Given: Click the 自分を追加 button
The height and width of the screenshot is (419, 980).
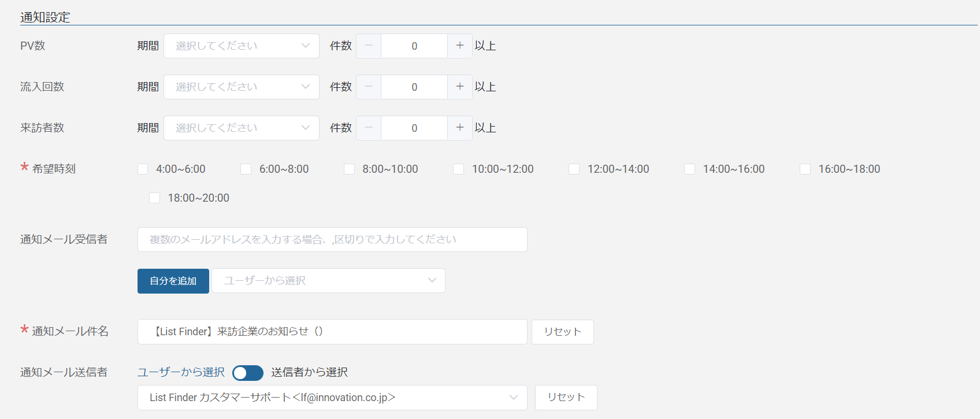Looking at the screenshot, I should 173,281.
